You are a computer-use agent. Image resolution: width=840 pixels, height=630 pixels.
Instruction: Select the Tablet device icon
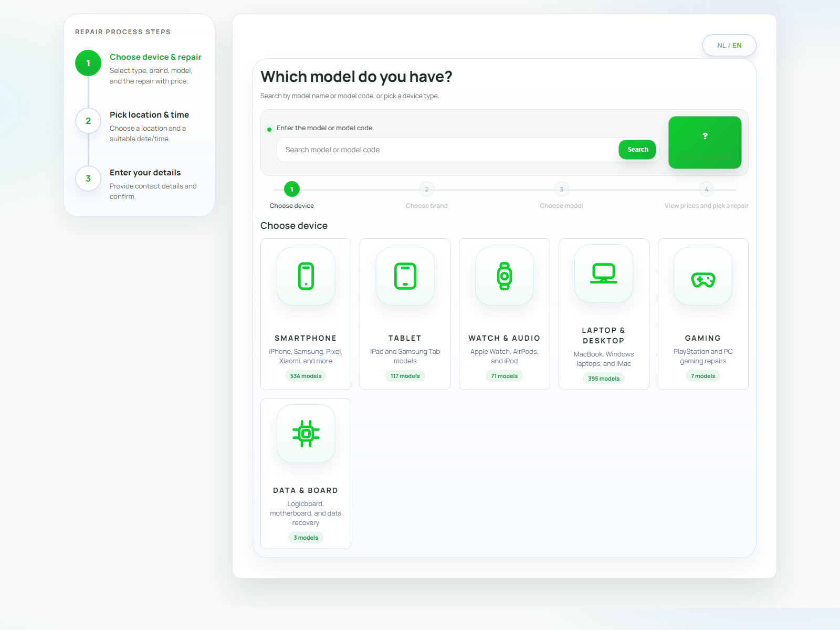pyautogui.click(x=405, y=276)
